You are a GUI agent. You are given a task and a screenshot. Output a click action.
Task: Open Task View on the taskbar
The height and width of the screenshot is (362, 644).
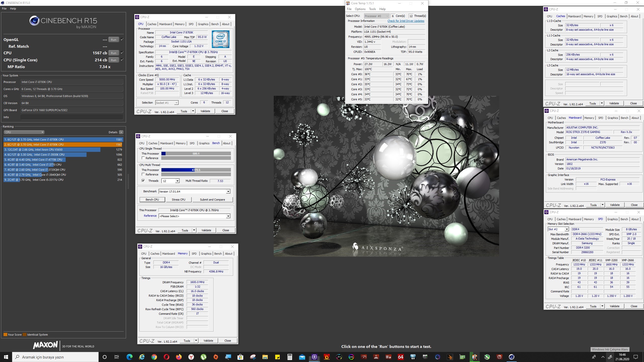coord(117,357)
